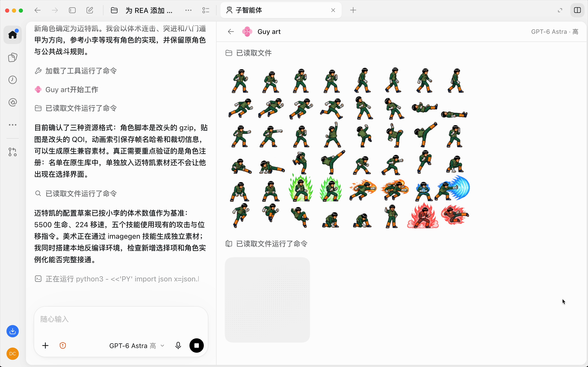Stop generation with the black stop button
Screen dimensions: 588x367
(197, 346)
